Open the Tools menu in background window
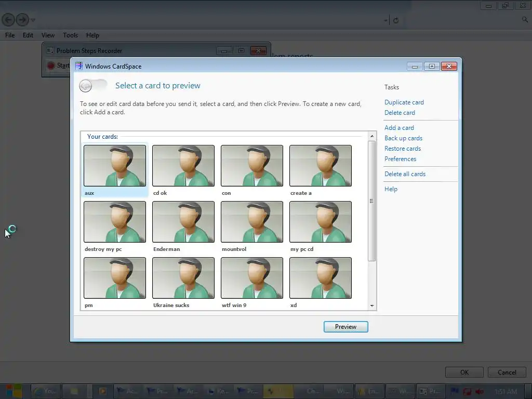This screenshot has width=532, height=399. [70, 35]
